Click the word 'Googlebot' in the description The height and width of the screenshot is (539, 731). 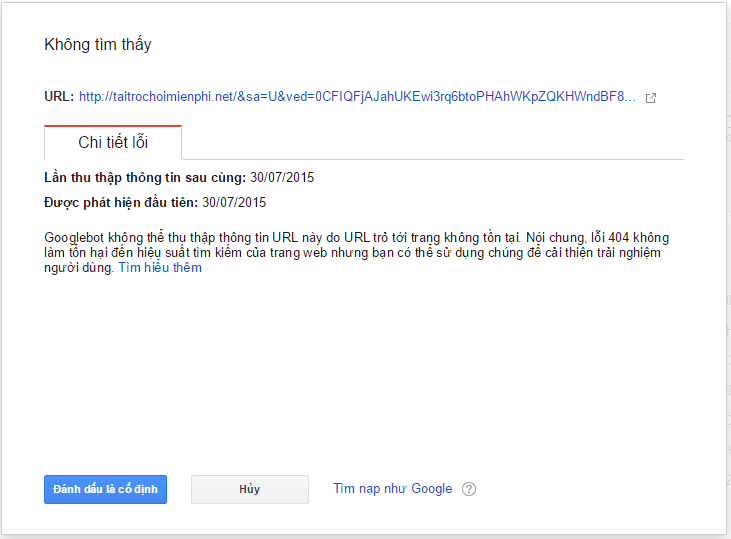[x=74, y=238]
